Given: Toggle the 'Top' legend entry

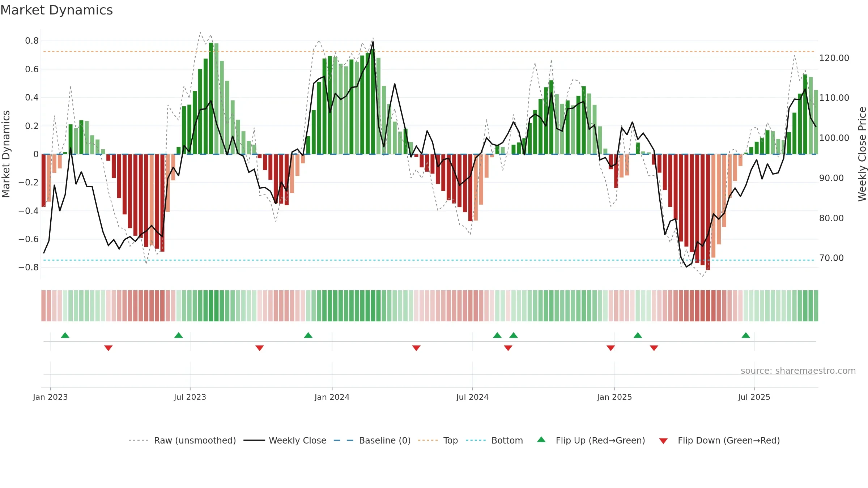Looking at the screenshot, I should [x=451, y=441].
